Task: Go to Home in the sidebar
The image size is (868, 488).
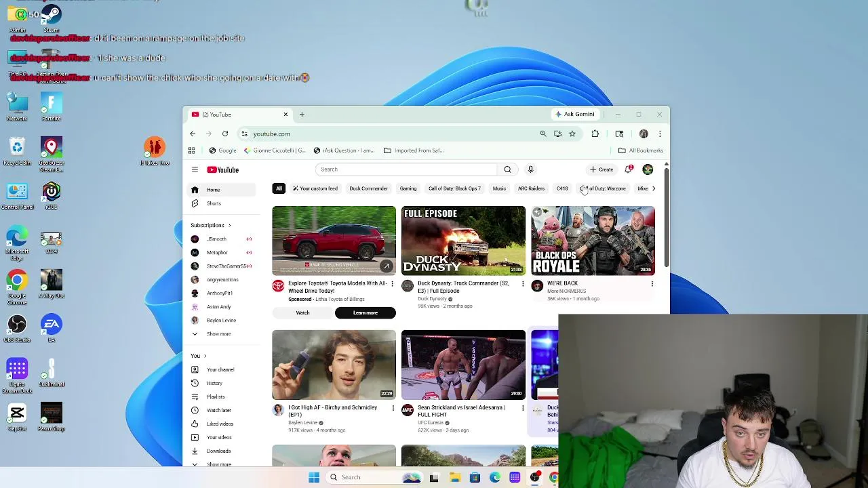Action: [222, 190]
